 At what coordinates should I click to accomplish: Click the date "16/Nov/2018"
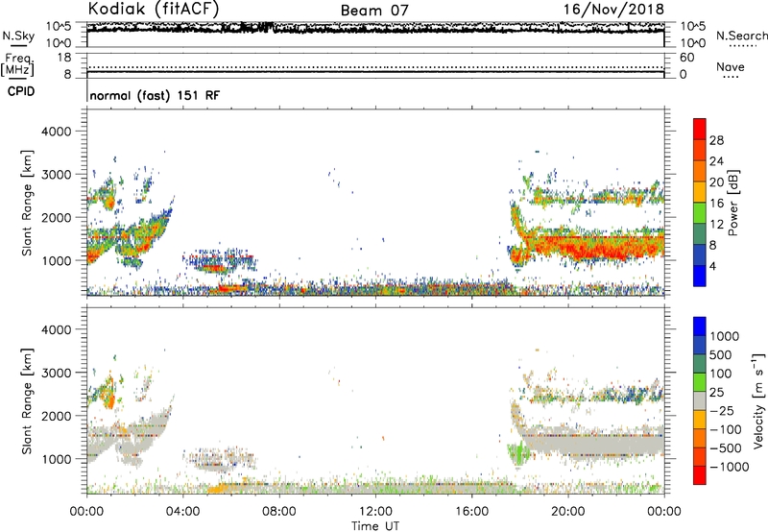tap(613, 10)
